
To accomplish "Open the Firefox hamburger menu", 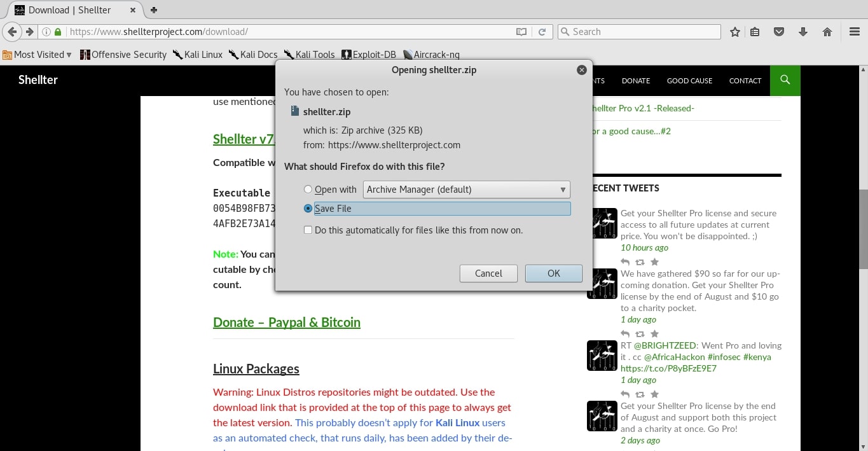I will (x=855, y=32).
